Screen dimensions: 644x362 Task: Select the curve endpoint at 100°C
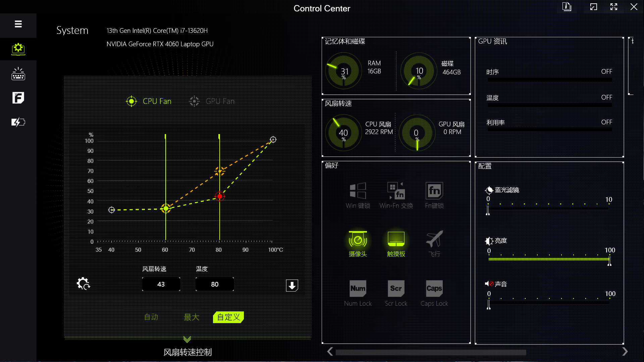point(273,139)
